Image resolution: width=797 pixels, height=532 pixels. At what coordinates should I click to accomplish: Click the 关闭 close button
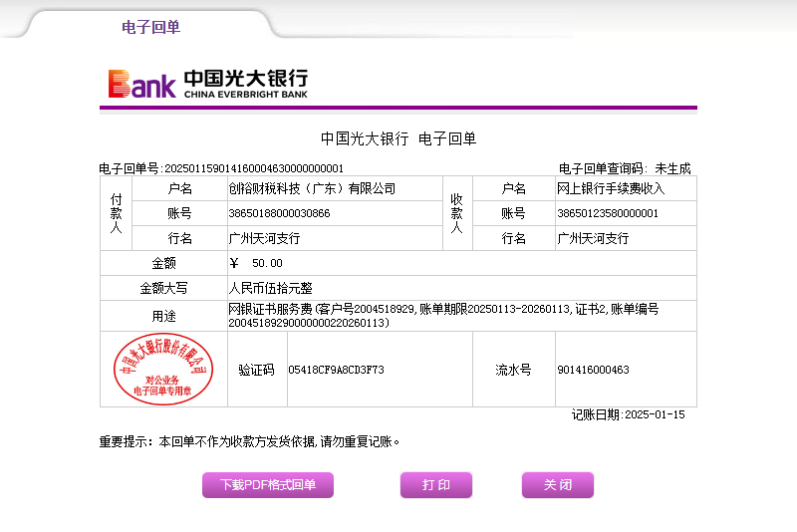click(557, 485)
